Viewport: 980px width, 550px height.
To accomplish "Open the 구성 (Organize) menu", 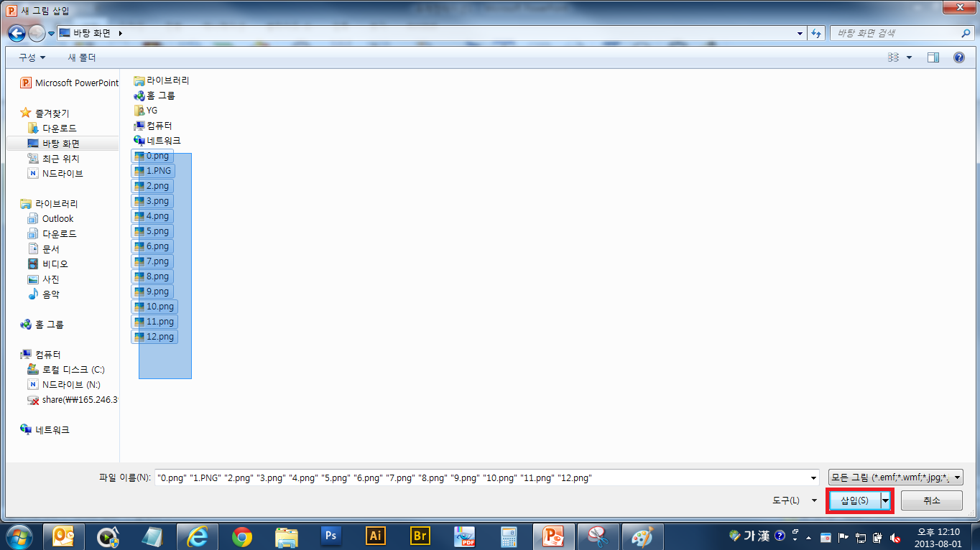I will 32,57.
